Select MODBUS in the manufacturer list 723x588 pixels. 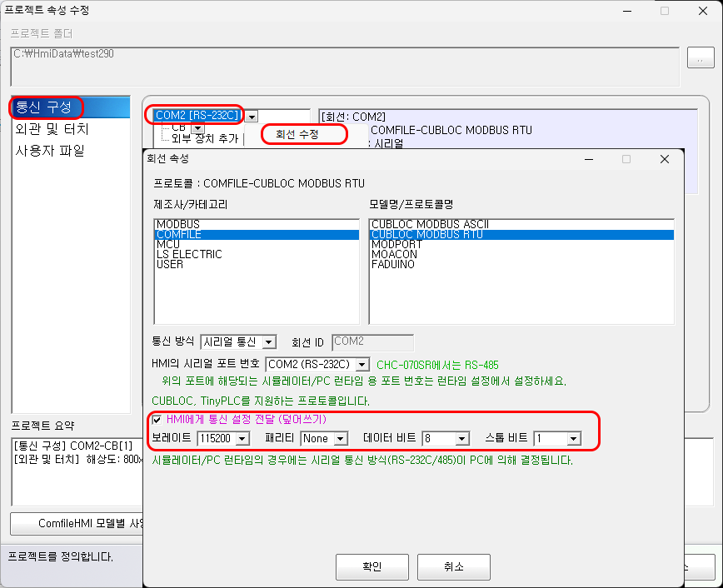pyautogui.click(x=178, y=225)
